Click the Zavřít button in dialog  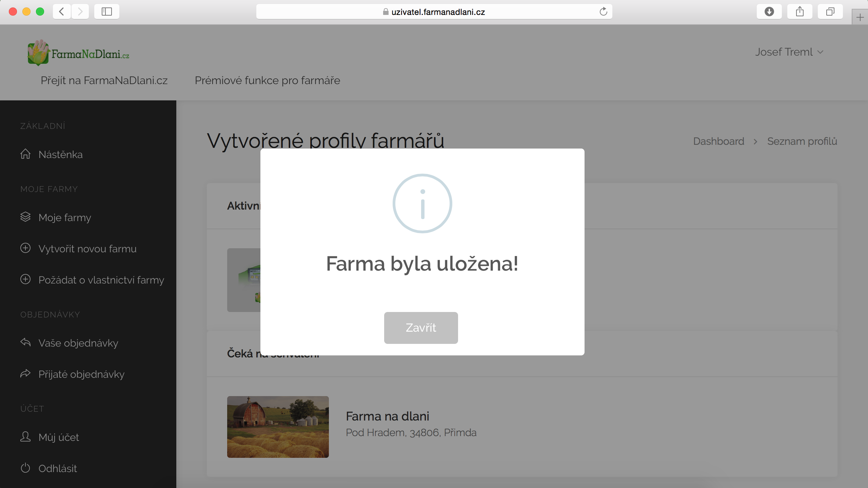(421, 328)
